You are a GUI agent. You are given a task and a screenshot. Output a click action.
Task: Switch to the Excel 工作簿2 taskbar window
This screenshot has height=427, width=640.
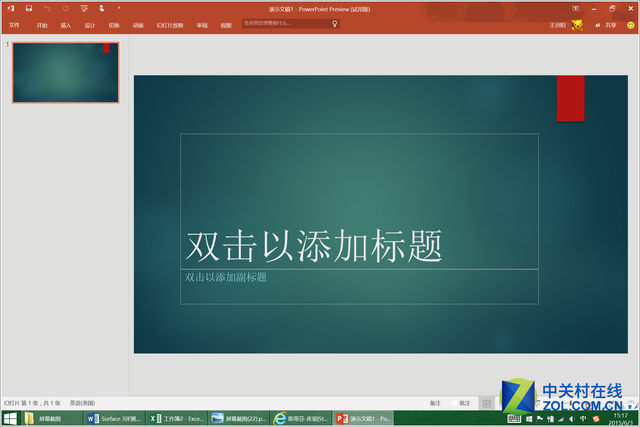177,419
